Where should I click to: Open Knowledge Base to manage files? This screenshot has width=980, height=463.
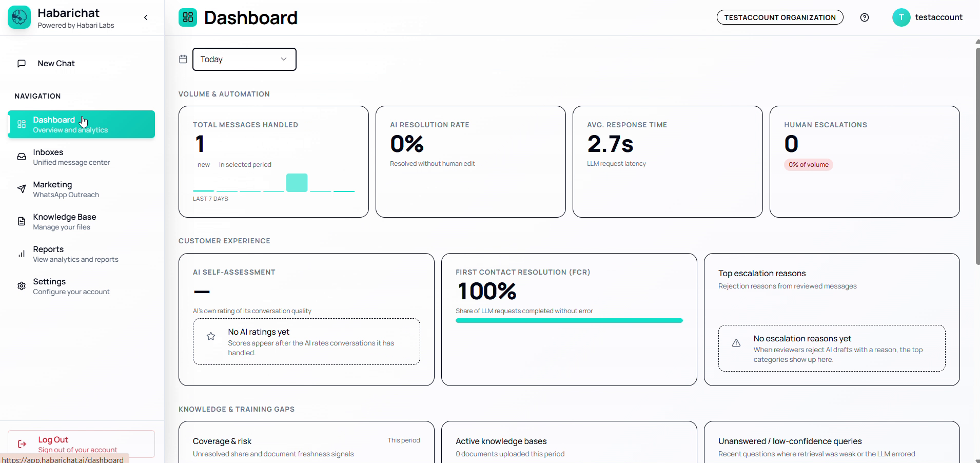pyautogui.click(x=81, y=221)
